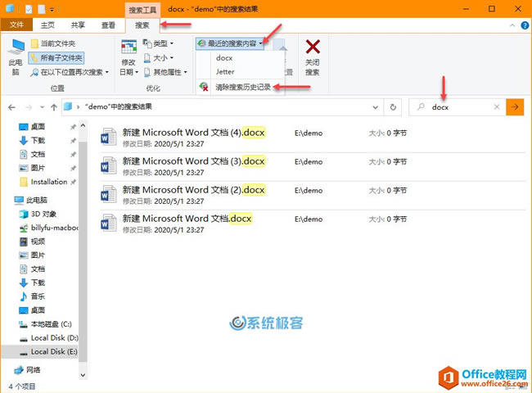532x393 pixels.
Task: Refresh the search results
Action: [x=393, y=107]
